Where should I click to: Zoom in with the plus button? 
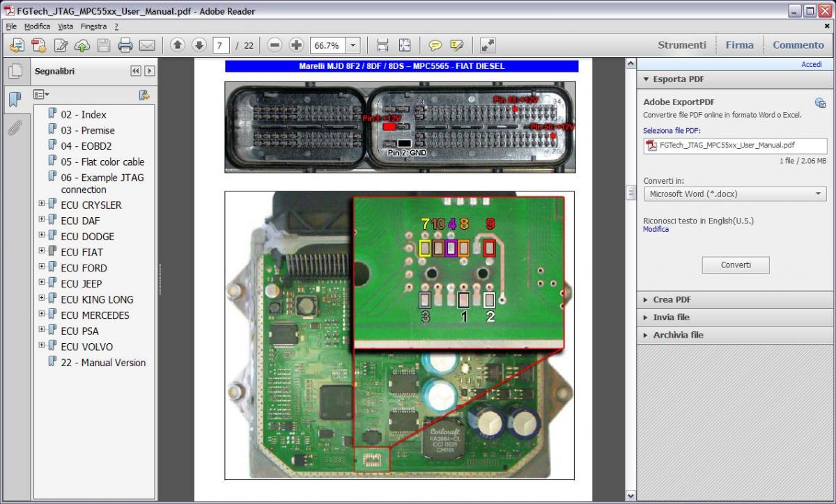(296, 45)
